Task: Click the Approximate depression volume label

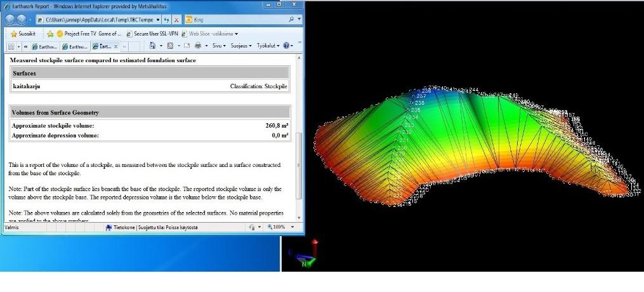Action: pyautogui.click(x=55, y=135)
